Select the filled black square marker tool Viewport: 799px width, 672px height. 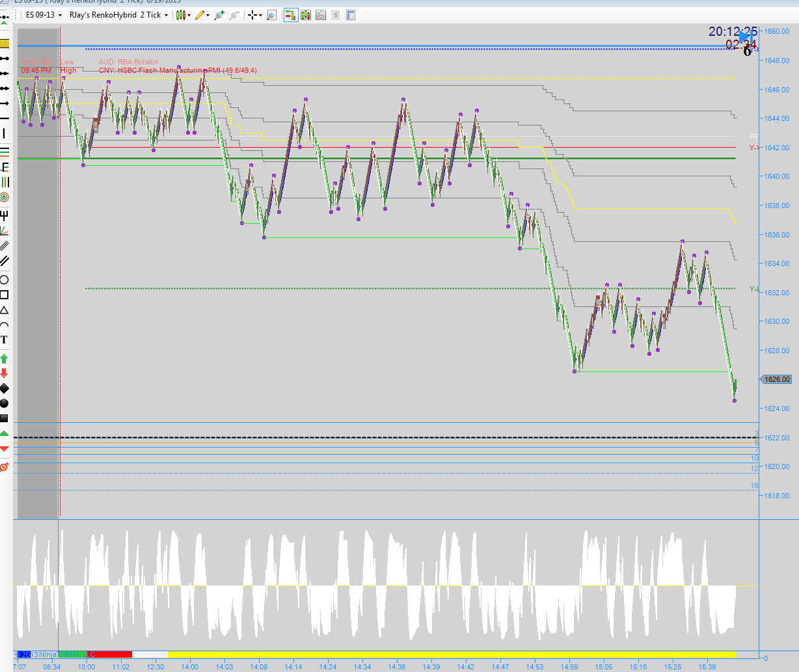[5, 418]
